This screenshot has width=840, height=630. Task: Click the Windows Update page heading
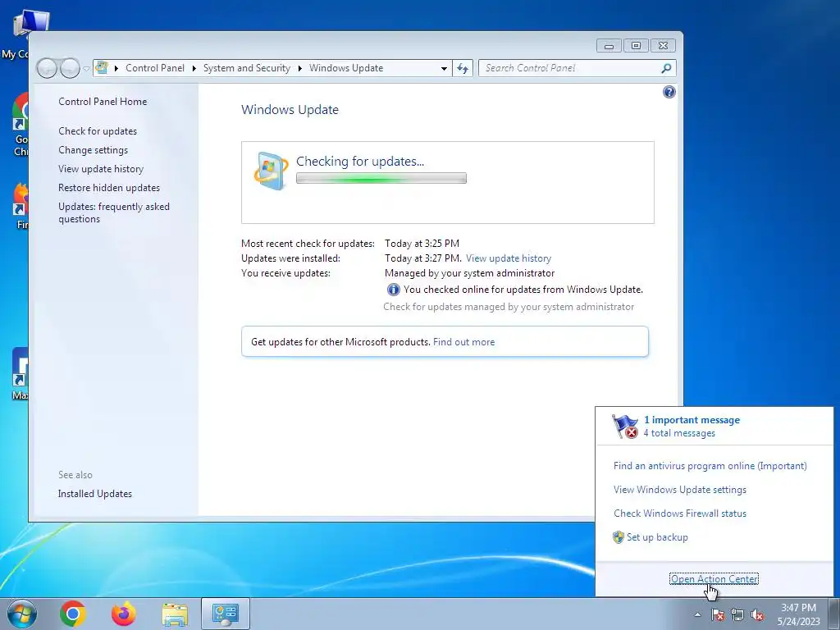290,110
